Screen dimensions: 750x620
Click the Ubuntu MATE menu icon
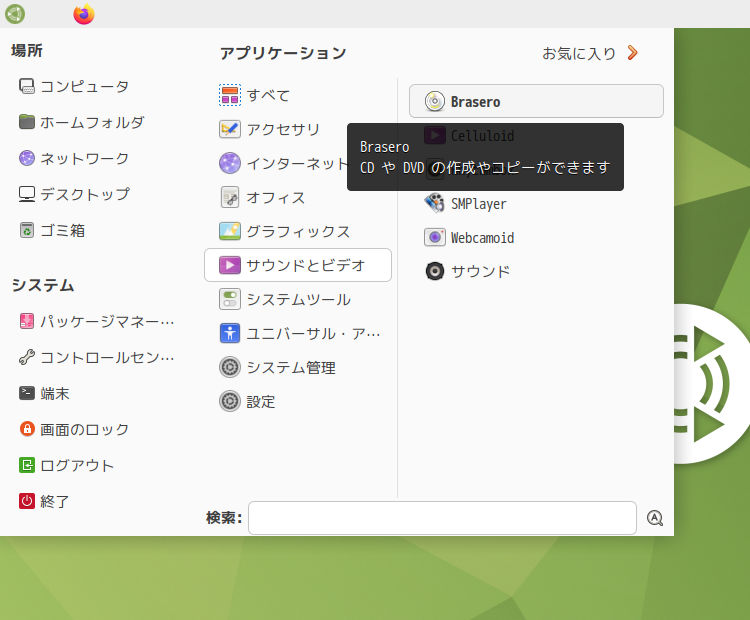(x=15, y=13)
